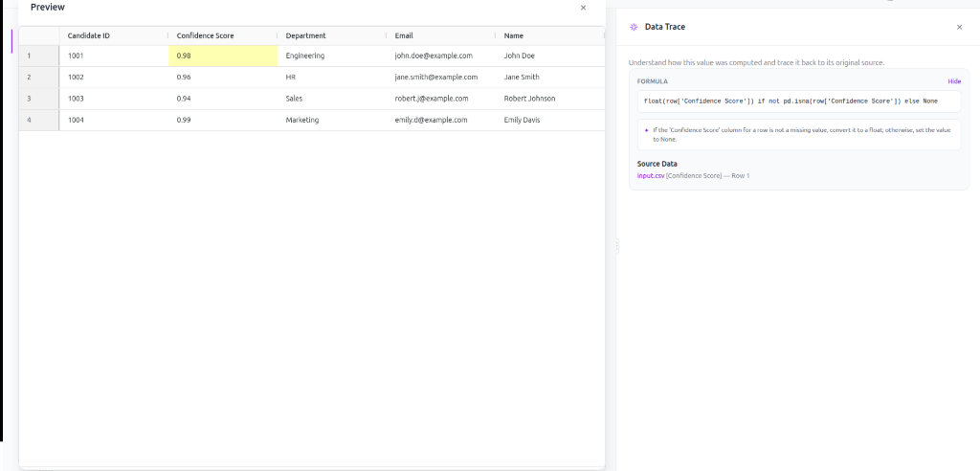
Task: Select the Department column header
Action: (x=332, y=35)
